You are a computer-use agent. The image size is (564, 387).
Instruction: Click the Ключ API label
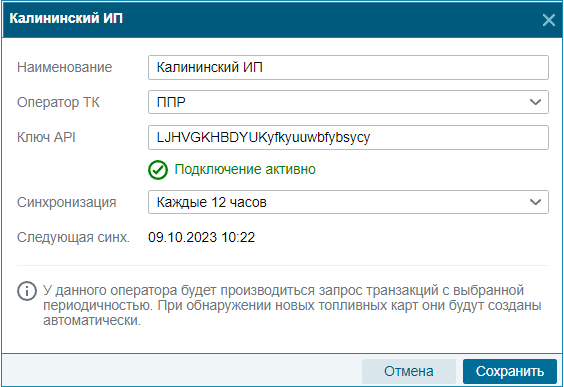pyautogui.click(x=46, y=137)
